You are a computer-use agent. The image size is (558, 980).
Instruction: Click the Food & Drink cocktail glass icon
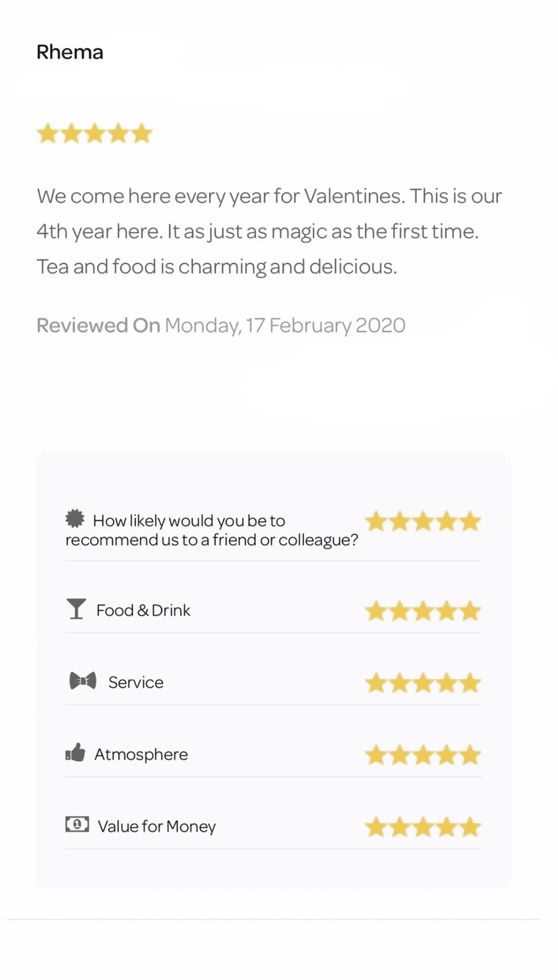(76, 609)
